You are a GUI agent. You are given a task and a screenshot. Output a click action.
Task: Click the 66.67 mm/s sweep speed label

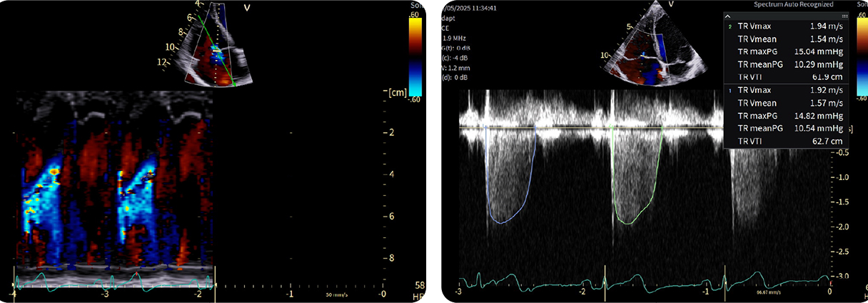click(769, 291)
